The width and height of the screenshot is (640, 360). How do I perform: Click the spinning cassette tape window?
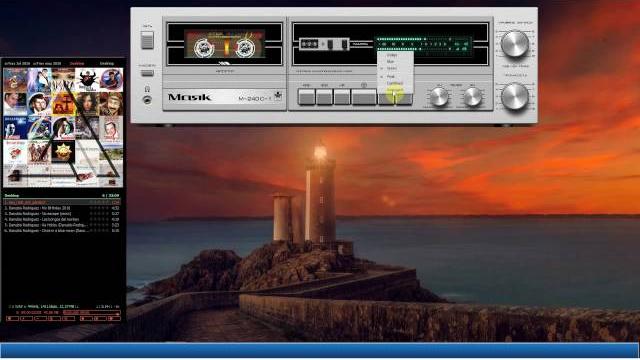point(224,44)
